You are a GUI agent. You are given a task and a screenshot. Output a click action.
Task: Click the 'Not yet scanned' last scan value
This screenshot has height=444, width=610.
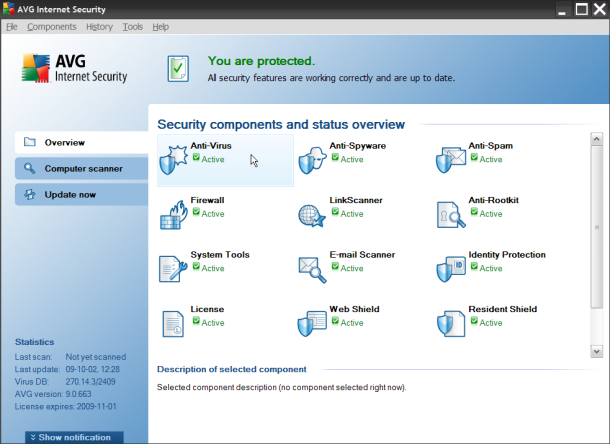[x=96, y=357]
